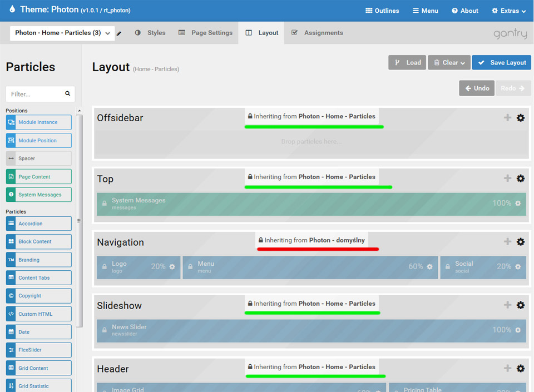The height and width of the screenshot is (392, 534).
Task: Click the Date calendar icon
Action: 11,332
